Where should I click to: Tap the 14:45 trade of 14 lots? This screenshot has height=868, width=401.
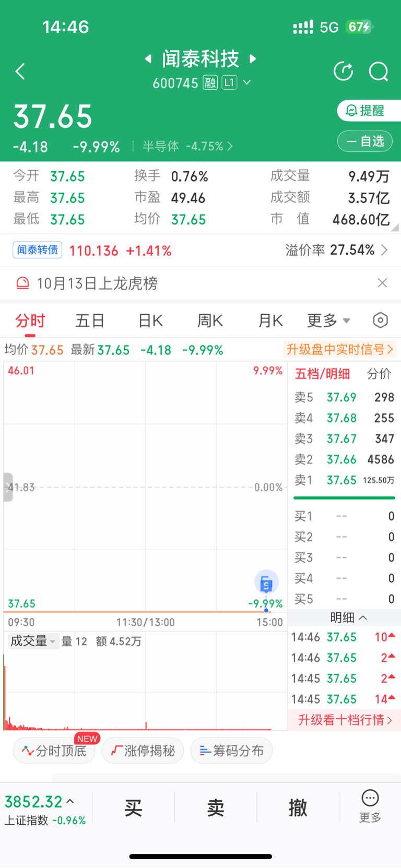(344, 699)
